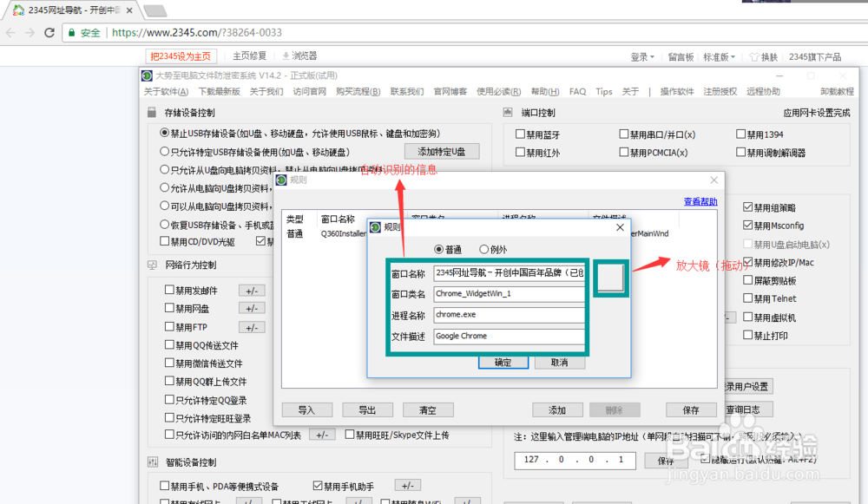Open the 查看帮助 link

coord(700,201)
